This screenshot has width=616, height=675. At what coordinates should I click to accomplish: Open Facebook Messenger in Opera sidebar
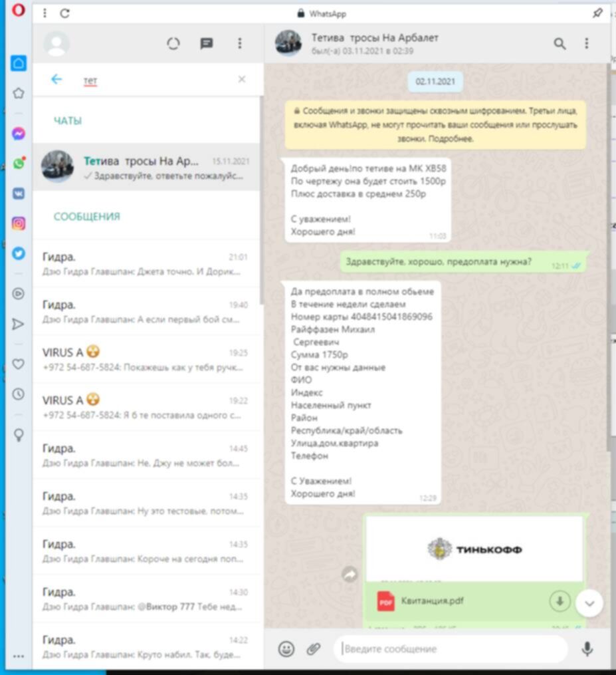19,134
